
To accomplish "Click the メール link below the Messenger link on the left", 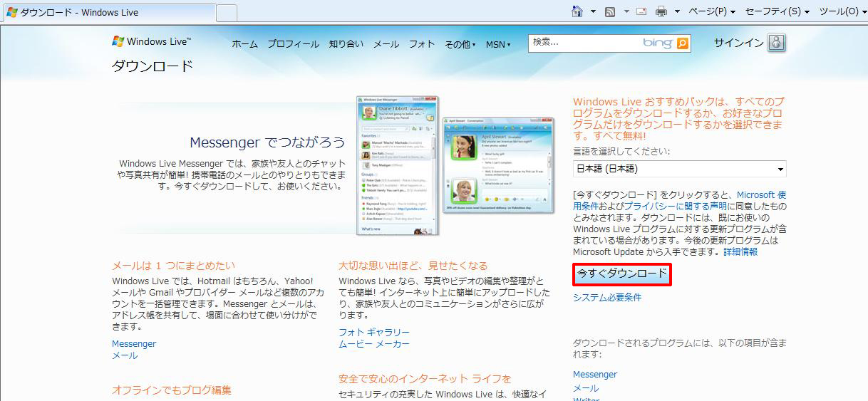I will [x=125, y=355].
